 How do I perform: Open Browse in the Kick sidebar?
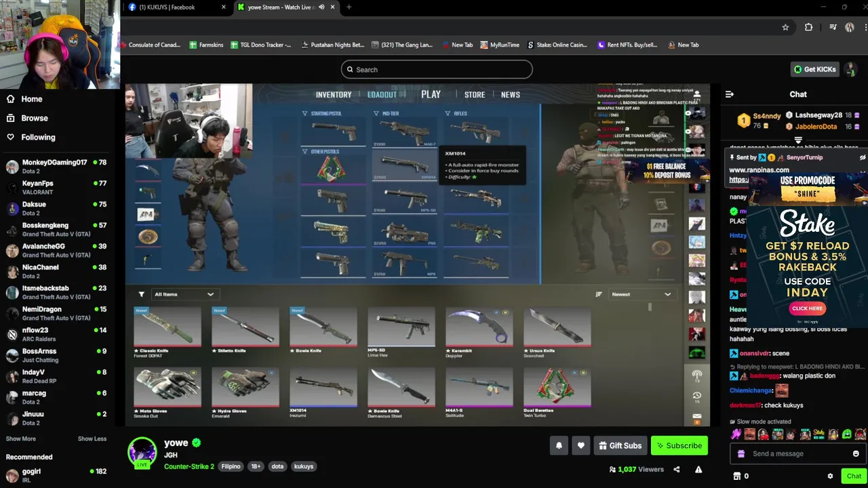[27, 118]
